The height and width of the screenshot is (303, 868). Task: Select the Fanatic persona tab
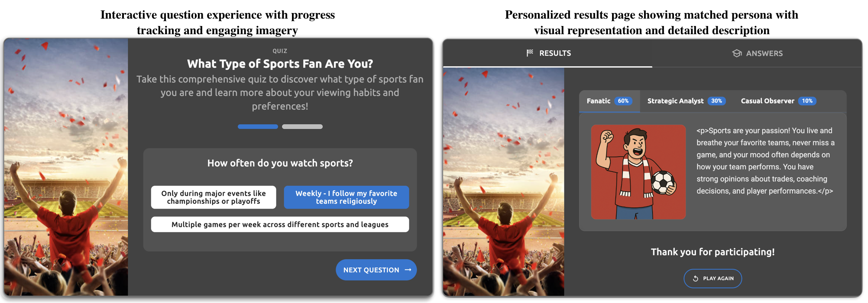609,101
